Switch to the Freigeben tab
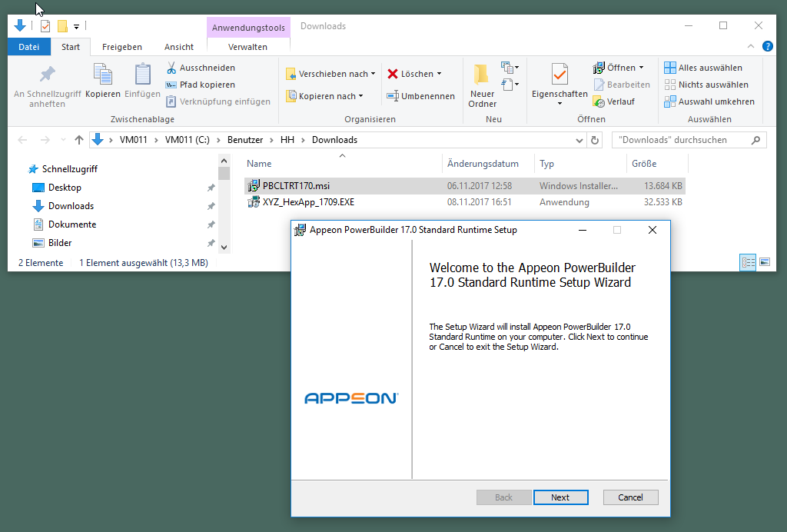Screen dimensions: 787x532 [122, 47]
